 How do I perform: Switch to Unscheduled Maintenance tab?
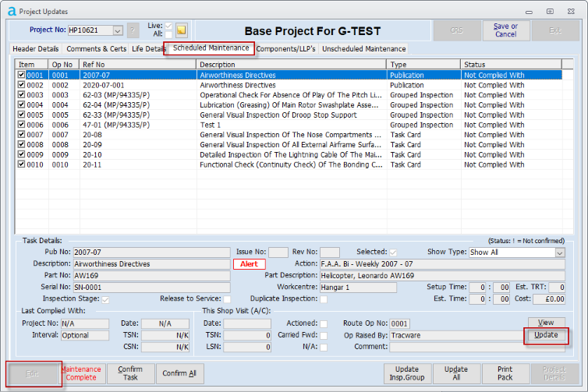point(363,49)
